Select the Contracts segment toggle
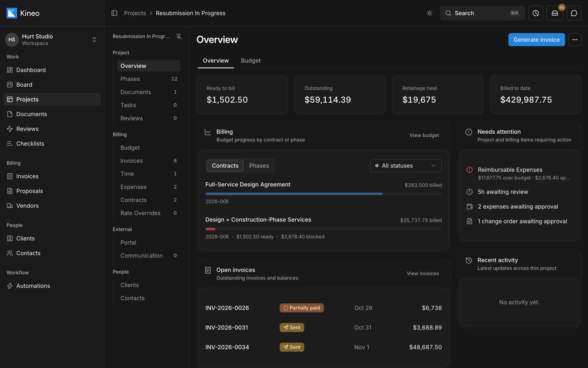 225,166
